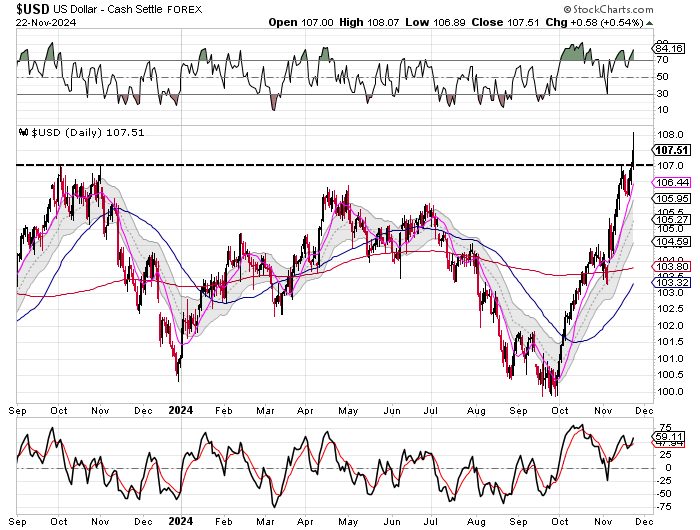Click the bold 2024 label under the main chart

(181, 409)
